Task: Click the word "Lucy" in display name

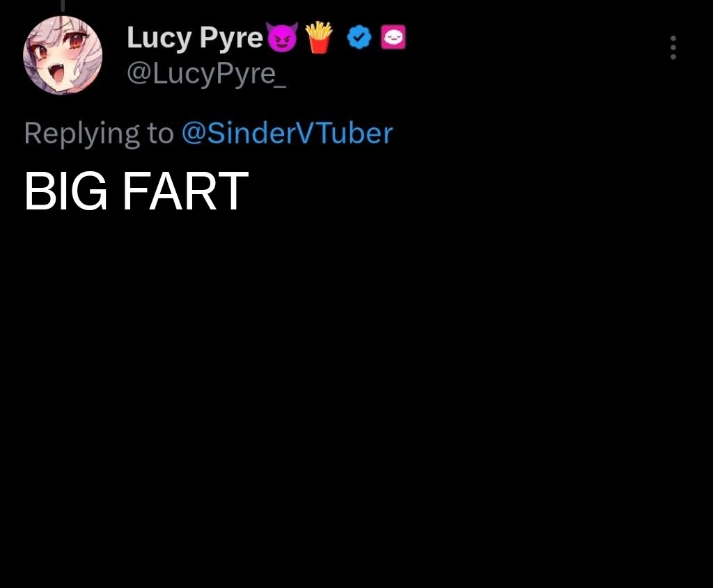Action: [x=159, y=38]
